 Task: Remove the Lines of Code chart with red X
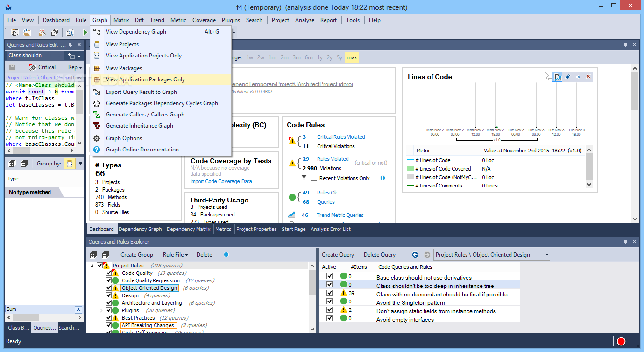tap(588, 77)
